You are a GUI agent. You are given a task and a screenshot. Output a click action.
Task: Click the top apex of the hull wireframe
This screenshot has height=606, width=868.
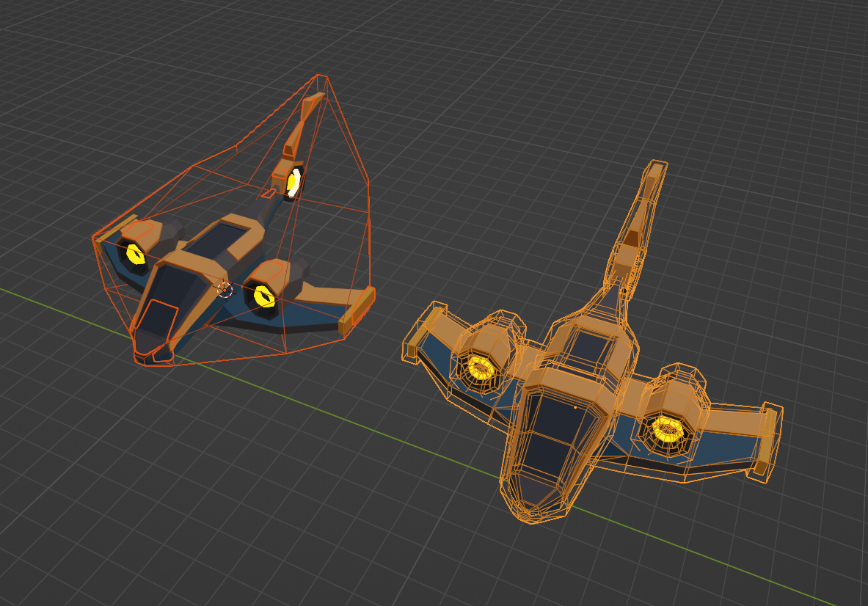[320, 76]
